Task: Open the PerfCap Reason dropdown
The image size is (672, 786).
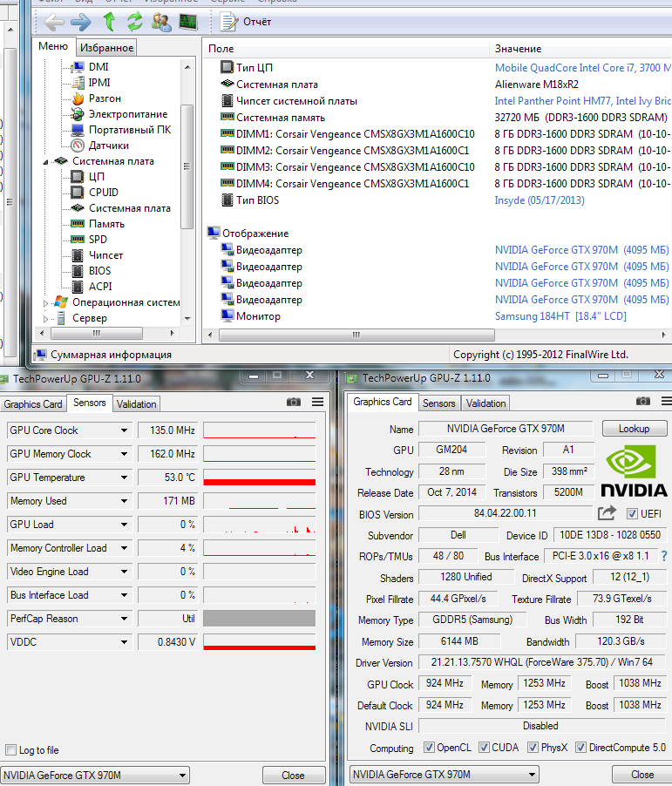Action: 124,619
